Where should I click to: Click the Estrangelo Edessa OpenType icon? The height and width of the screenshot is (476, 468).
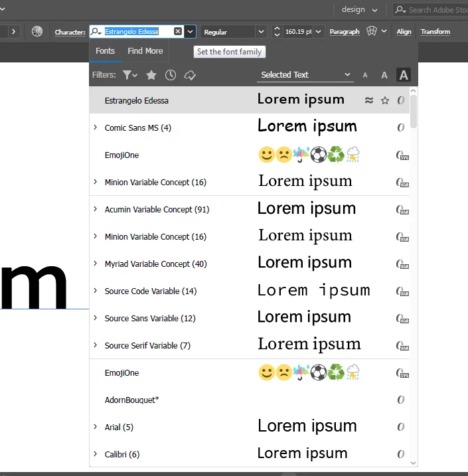401,100
